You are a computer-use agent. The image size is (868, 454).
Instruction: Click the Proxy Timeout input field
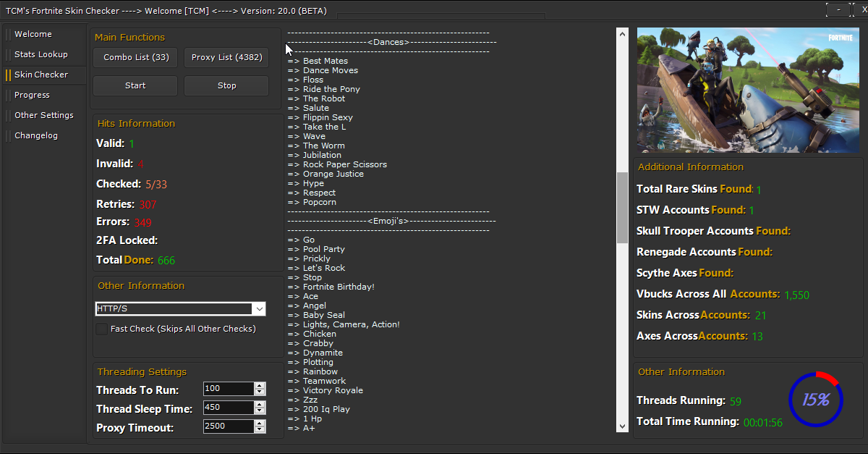tap(228, 426)
